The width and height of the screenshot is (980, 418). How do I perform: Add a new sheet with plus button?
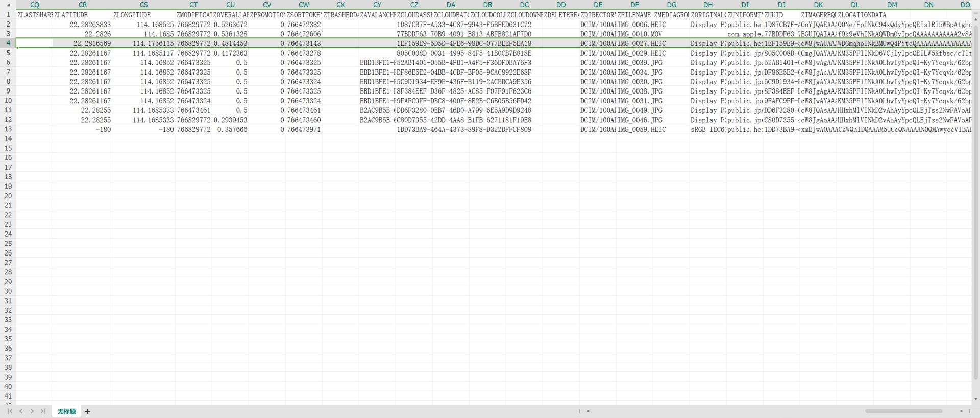coord(87,411)
